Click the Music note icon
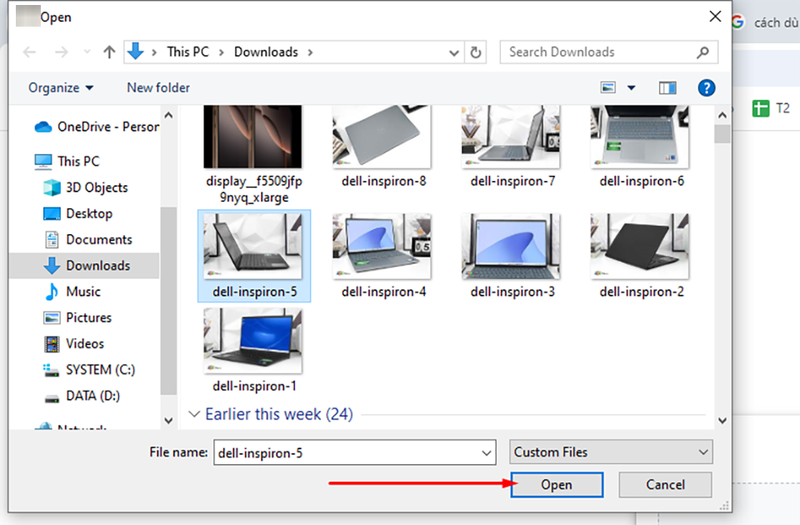This screenshot has width=800, height=525. [52, 291]
